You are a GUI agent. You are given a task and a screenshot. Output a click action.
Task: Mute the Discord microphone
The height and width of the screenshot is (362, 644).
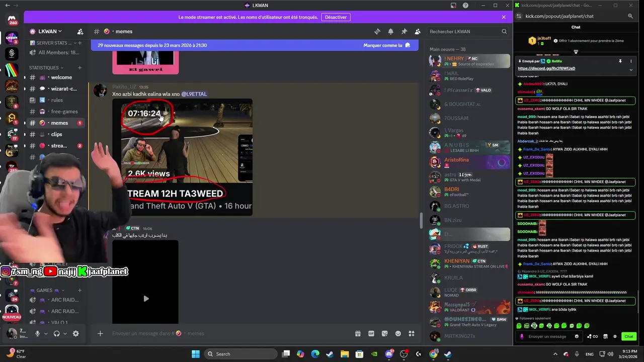tap(37, 333)
